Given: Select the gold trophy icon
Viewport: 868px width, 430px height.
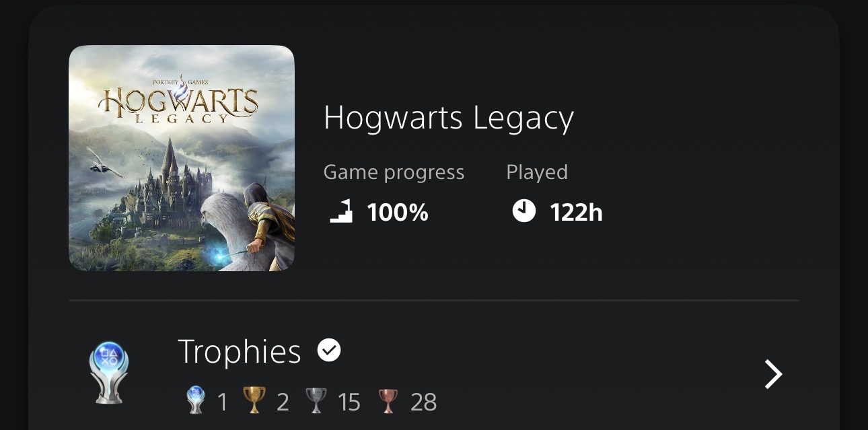Looking at the screenshot, I should pos(254,401).
